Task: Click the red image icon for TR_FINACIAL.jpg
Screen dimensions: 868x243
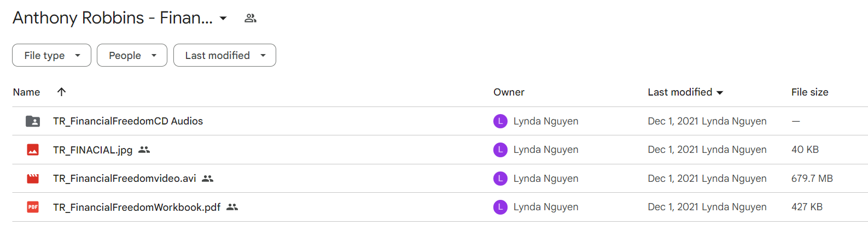Action: pos(33,150)
